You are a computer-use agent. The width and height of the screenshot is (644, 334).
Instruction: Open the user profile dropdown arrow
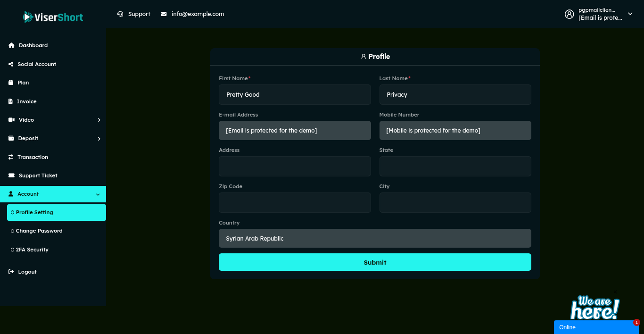coord(630,14)
